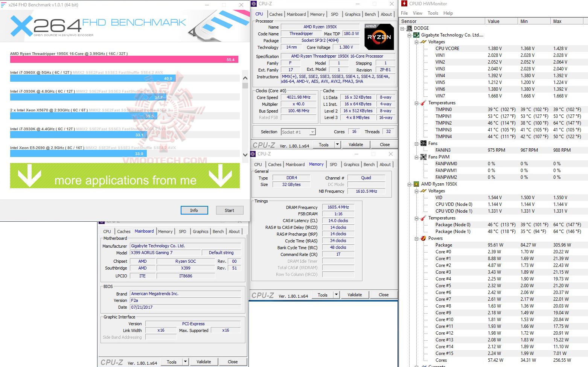Open the Tools dropdown arrow in CPU-Z
This screenshot has width=588, height=367.
pyautogui.click(x=337, y=144)
